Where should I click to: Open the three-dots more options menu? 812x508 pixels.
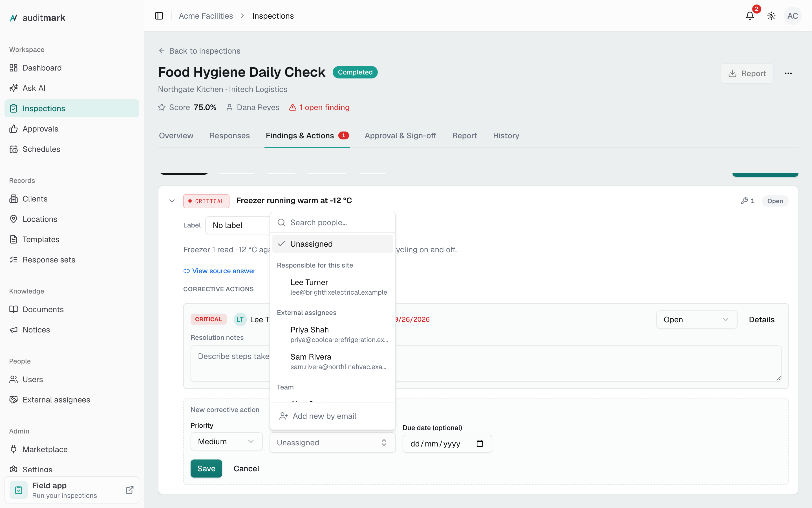point(788,73)
